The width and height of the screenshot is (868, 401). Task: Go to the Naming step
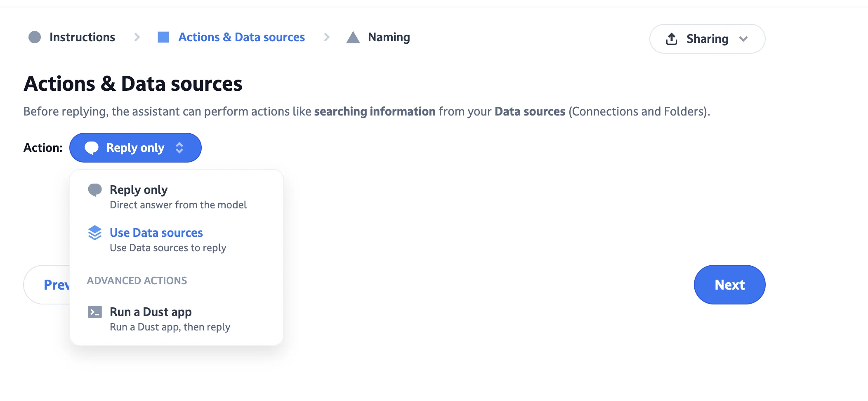389,37
